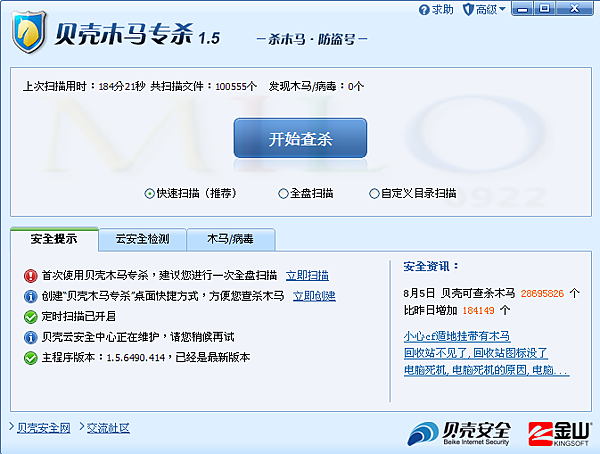Click the 共扫描文件：100555个 text
Image resolution: width=600 pixels, height=454 pixels.
(203, 86)
